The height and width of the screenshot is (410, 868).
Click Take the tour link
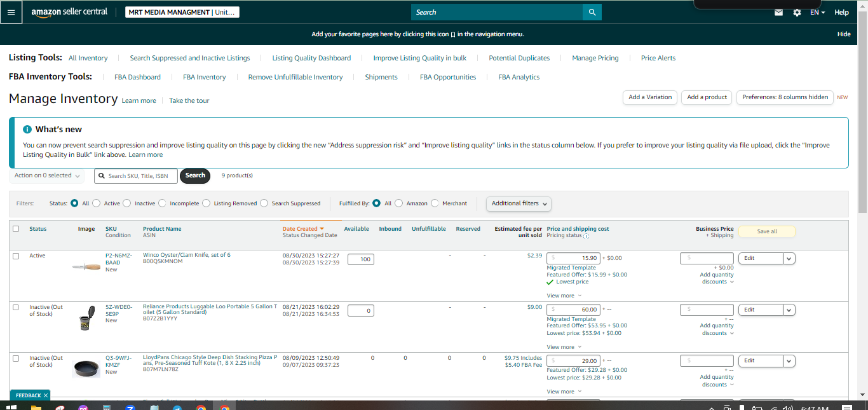tap(189, 100)
